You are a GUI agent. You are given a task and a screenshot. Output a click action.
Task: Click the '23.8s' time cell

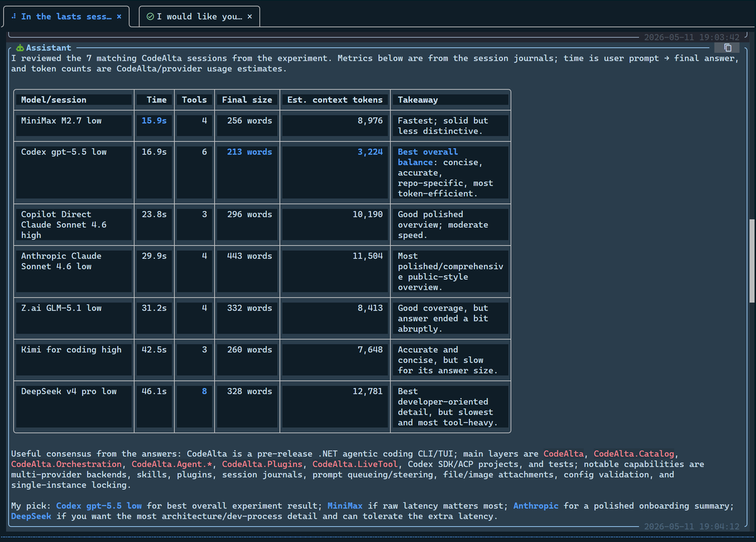tap(154, 214)
